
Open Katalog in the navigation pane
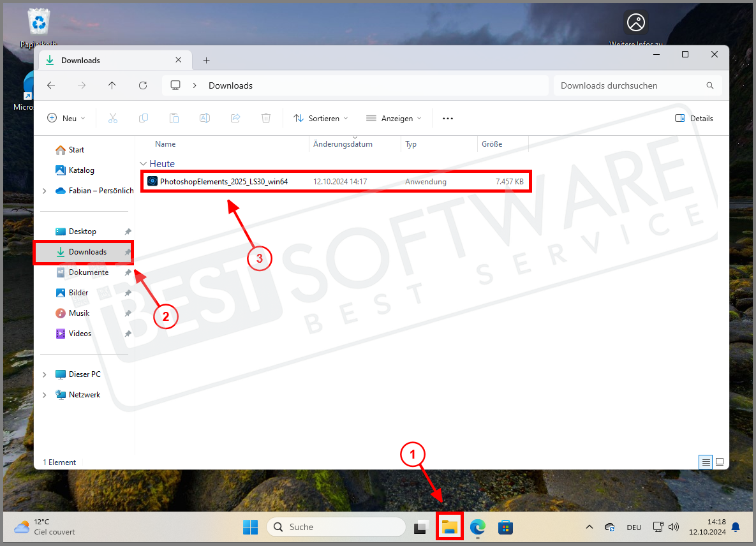click(x=75, y=170)
